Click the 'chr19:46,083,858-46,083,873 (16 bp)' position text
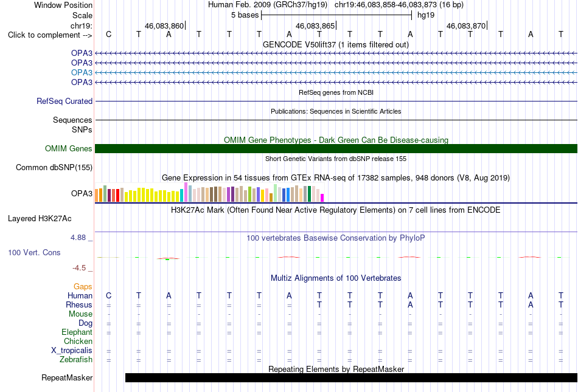 (399, 5)
